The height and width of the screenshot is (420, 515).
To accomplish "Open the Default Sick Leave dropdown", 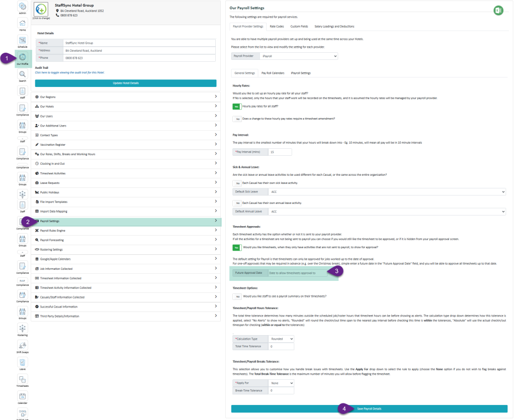I will 387,191.
